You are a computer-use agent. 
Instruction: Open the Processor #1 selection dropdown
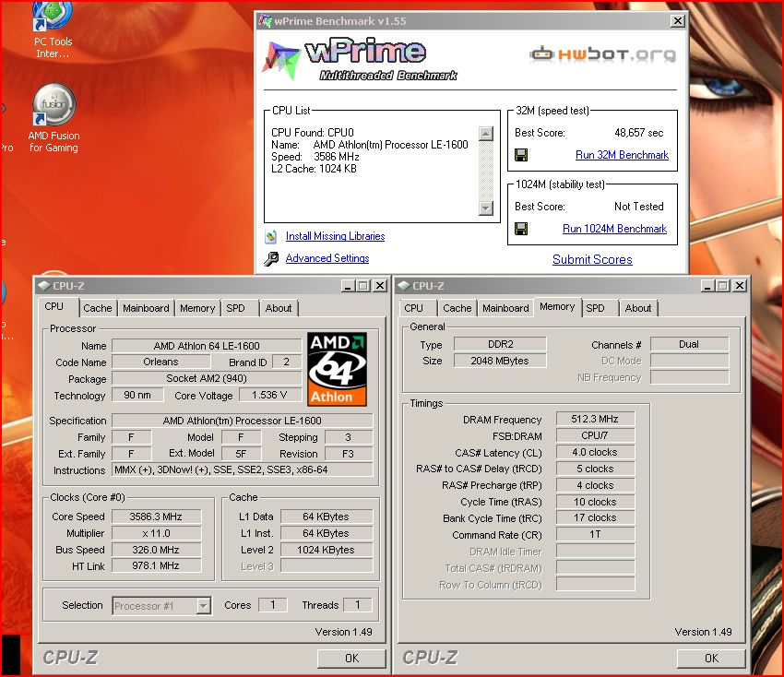[x=161, y=606]
